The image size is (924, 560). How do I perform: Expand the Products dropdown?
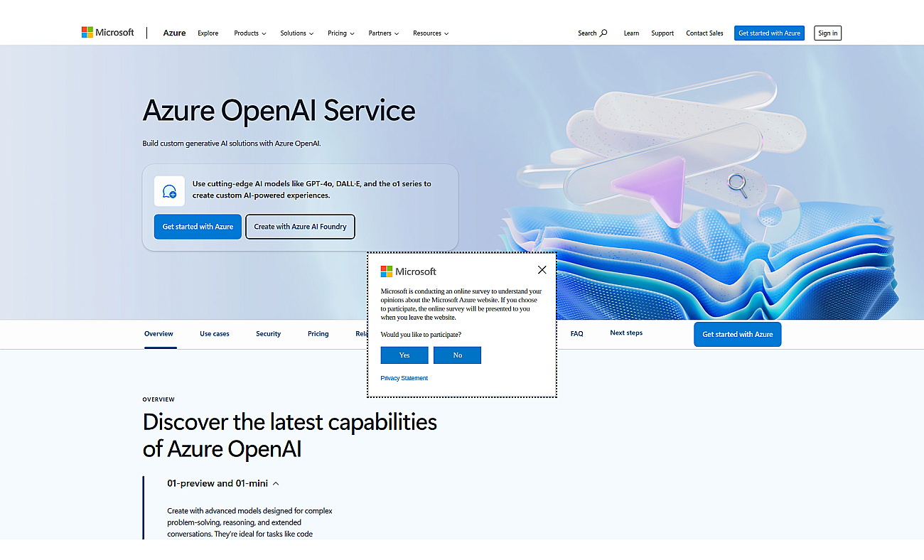(x=250, y=33)
